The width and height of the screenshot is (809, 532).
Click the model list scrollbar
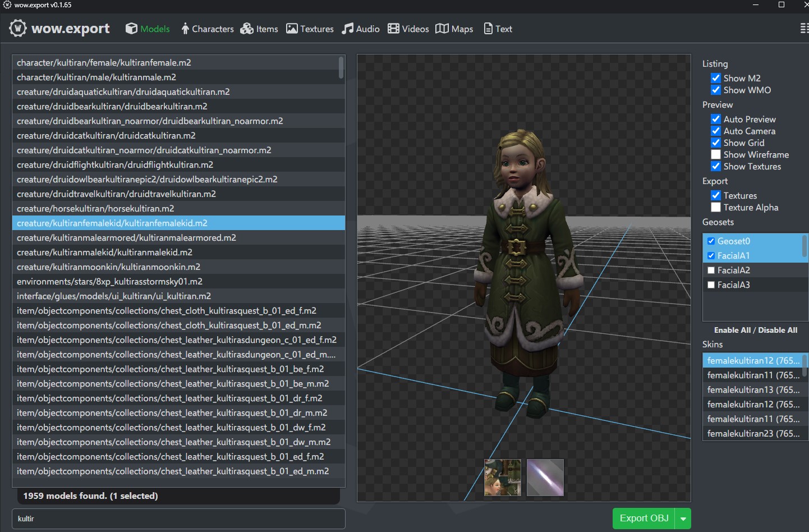(341, 67)
